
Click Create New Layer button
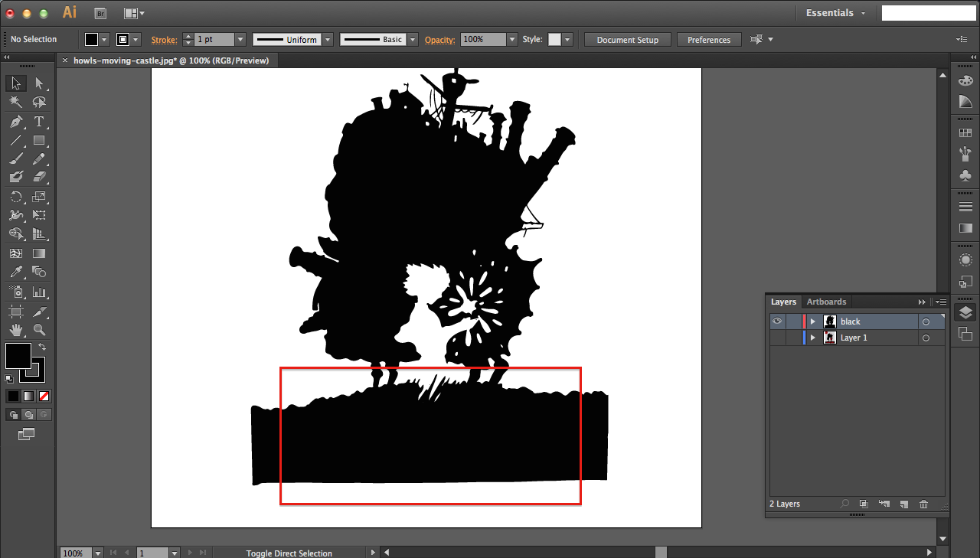coord(903,504)
